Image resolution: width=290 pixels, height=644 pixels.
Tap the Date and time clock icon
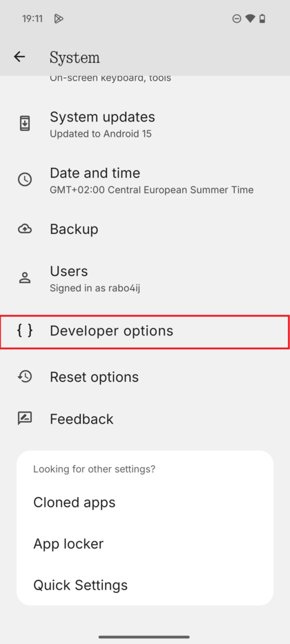[x=25, y=179]
